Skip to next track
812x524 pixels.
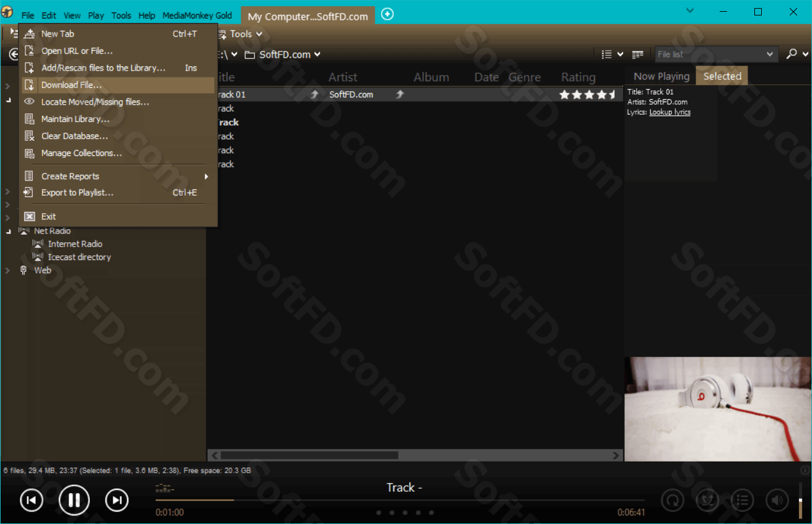(117, 500)
